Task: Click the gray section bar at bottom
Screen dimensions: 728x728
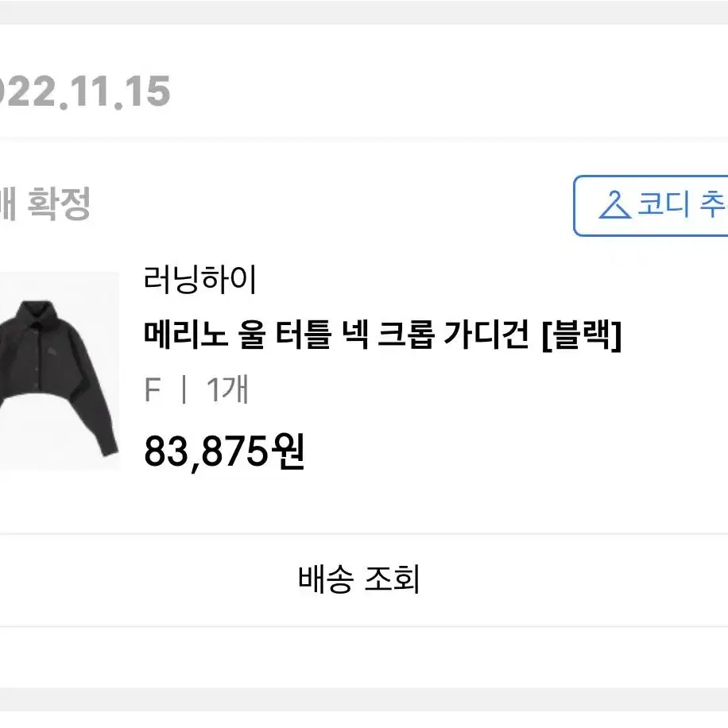Action: tap(364, 699)
